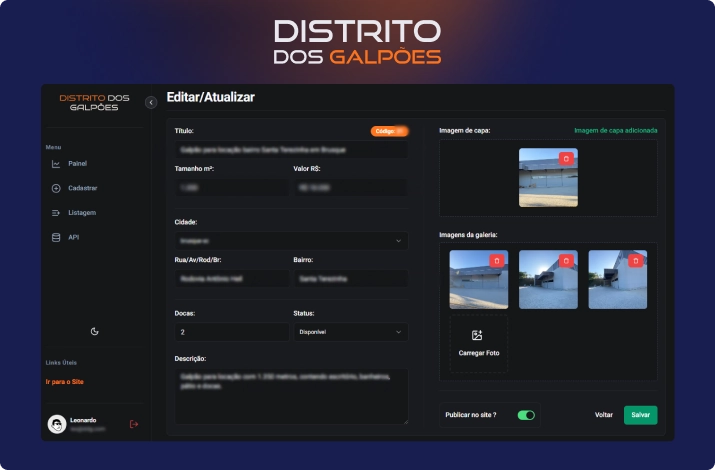Click the Bairro input field
715x470 pixels.
coord(351,279)
